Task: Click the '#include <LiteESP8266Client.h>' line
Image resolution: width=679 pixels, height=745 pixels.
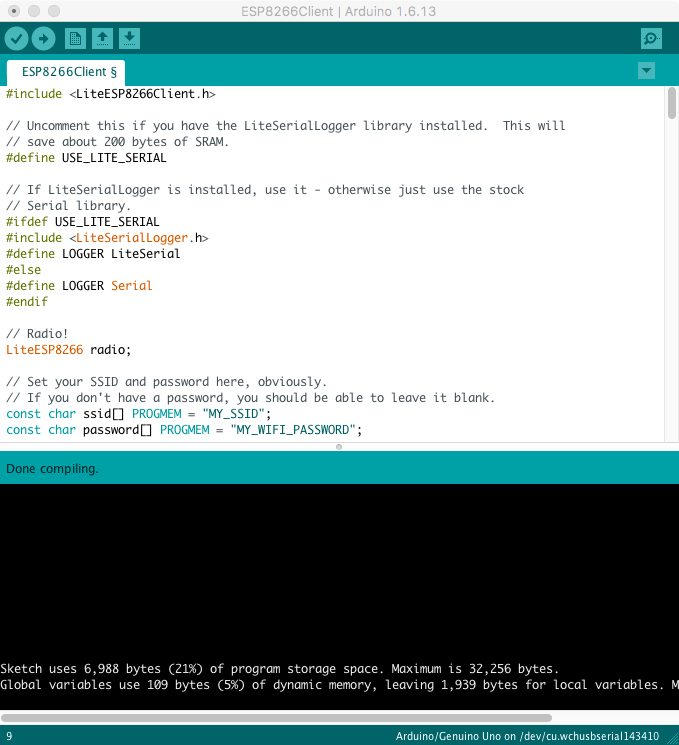Action: 111,94
